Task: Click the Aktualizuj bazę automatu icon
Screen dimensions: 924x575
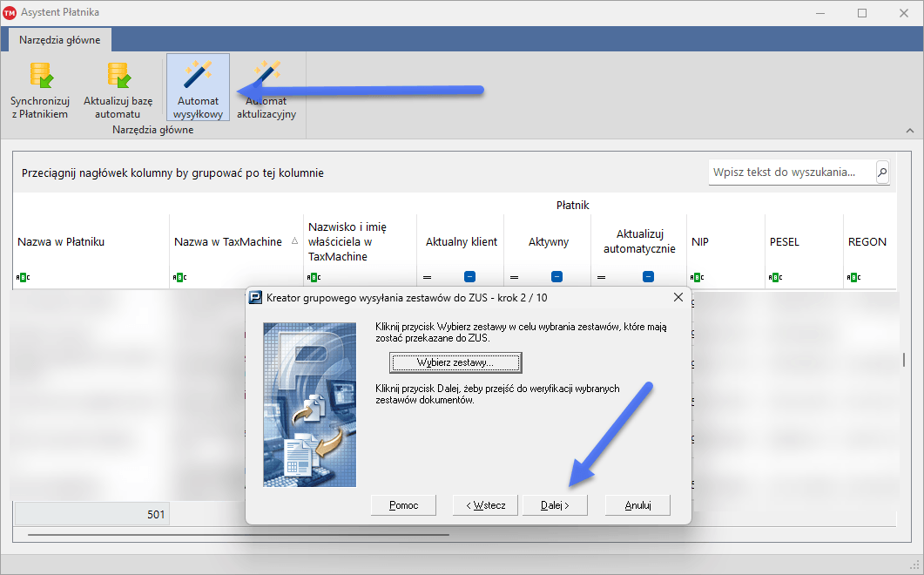Action: point(118,77)
